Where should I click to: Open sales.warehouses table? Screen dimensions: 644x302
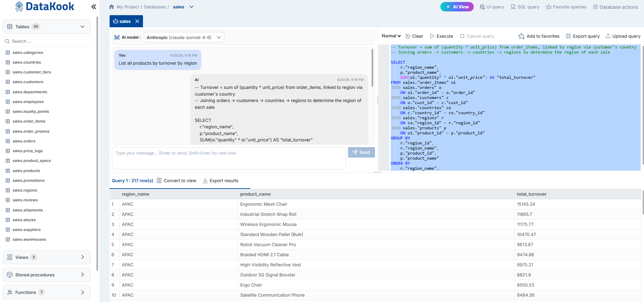[29, 239]
